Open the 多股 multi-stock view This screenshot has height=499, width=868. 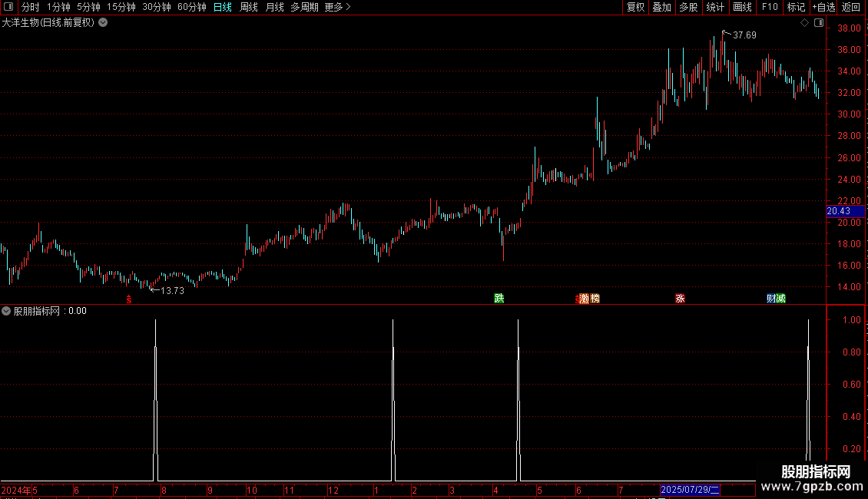tap(688, 7)
